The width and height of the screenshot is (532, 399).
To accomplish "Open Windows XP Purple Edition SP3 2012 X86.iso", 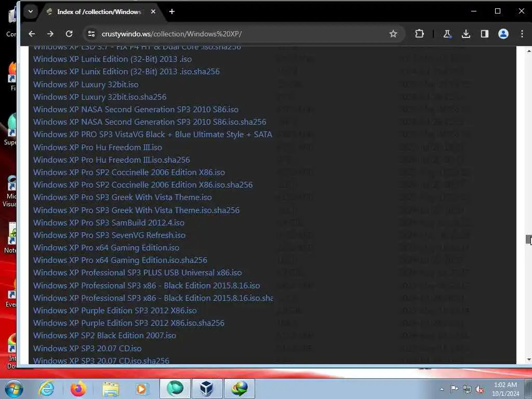I will 115,311.
